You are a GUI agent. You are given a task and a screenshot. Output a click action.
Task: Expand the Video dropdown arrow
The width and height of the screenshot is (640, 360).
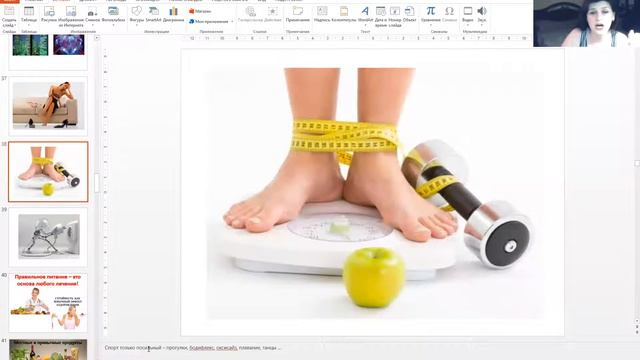tap(468, 25)
